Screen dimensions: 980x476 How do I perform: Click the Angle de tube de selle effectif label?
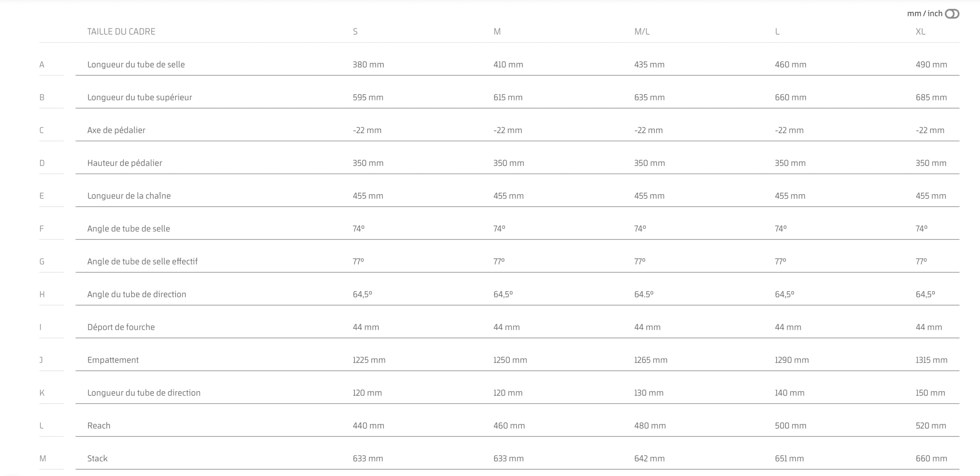142,262
